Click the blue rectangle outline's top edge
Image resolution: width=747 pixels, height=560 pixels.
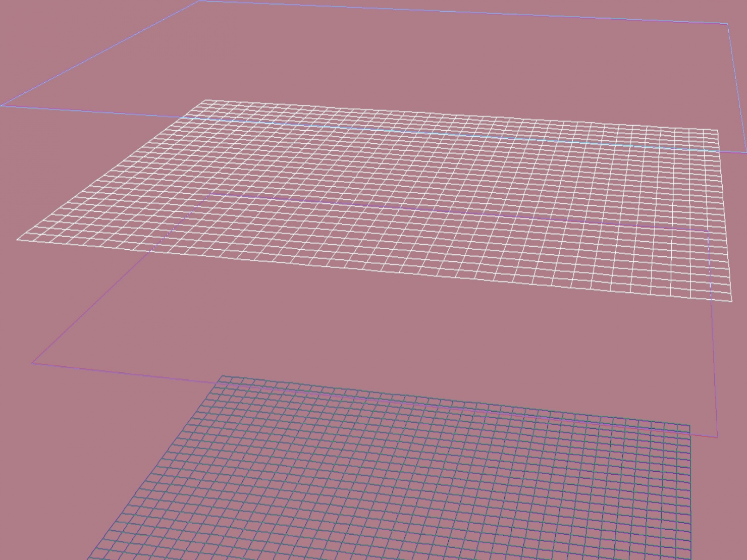[463, 12]
